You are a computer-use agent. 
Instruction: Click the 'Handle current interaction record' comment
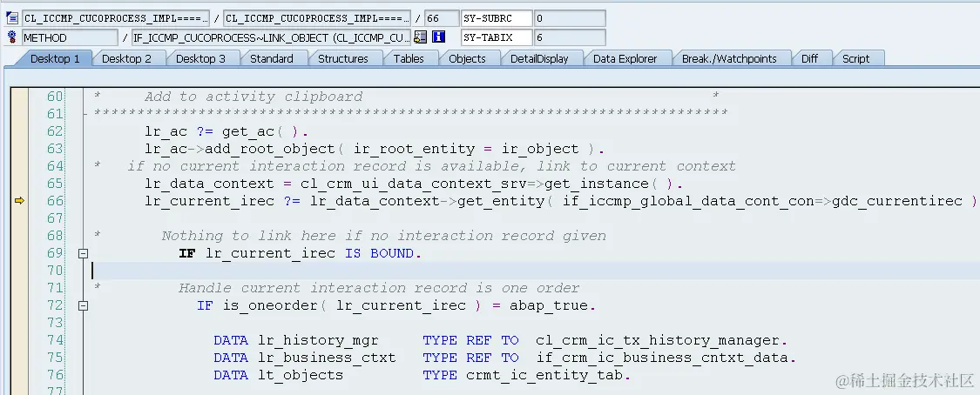pos(379,288)
